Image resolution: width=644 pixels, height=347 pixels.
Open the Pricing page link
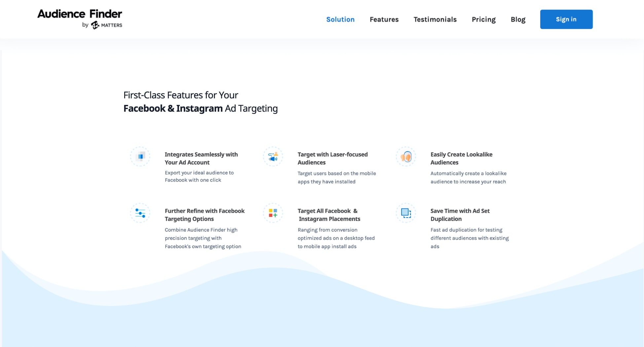483,19
